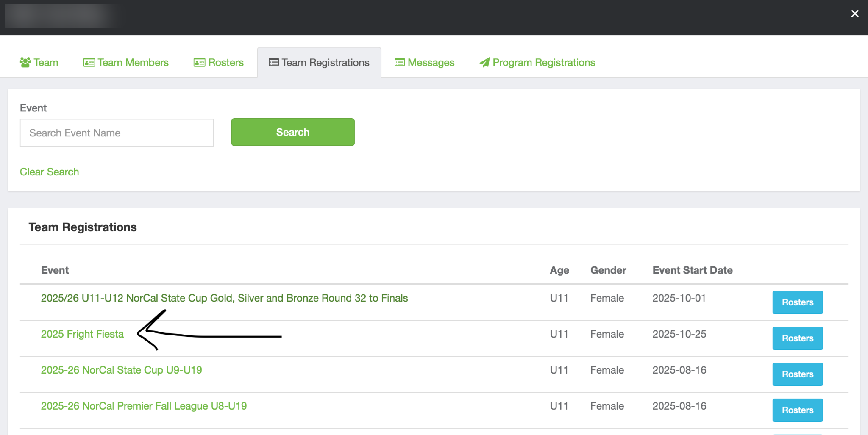
Task: Click the green Search button
Action: [x=293, y=132]
